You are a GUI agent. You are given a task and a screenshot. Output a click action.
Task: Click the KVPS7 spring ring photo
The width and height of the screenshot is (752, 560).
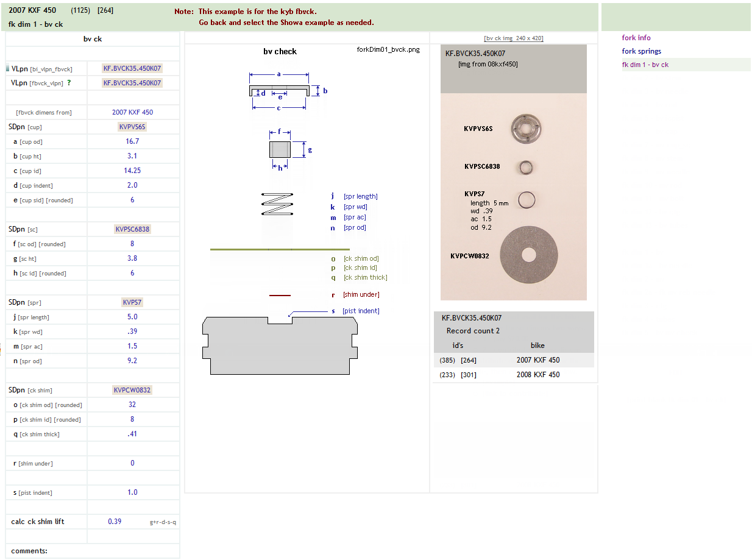[526, 199]
